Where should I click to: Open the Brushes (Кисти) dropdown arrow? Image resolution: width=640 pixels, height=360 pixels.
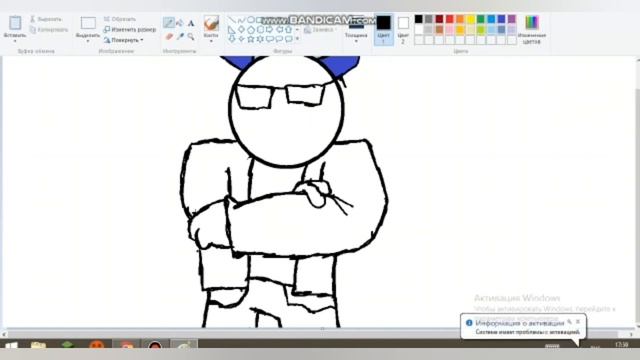tap(211, 41)
